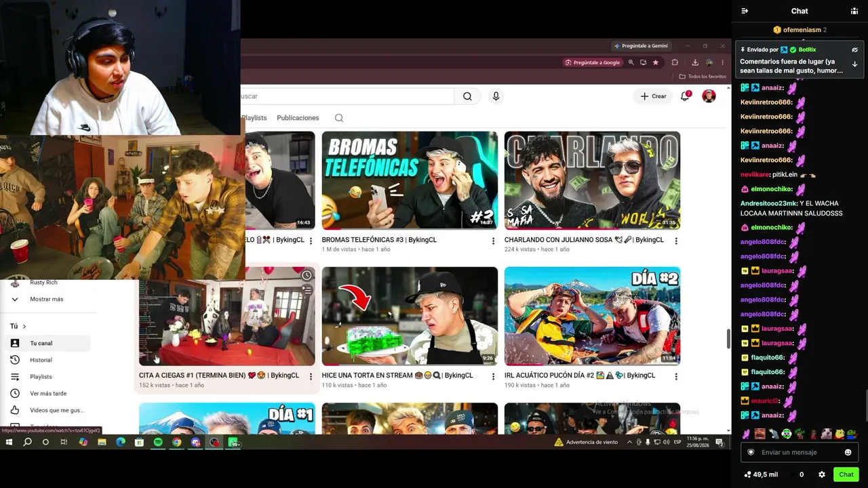This screenshot has width=868, height=488.
Task: Open options menu for BROMAS TELEFÓNICAS #3
Action: tap(493, 241)
